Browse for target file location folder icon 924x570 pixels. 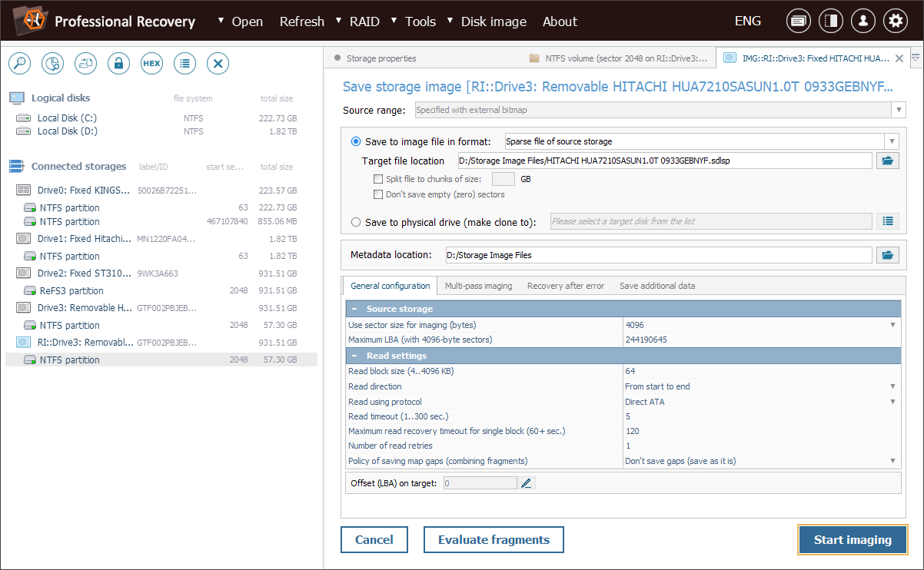click(888, 161)
